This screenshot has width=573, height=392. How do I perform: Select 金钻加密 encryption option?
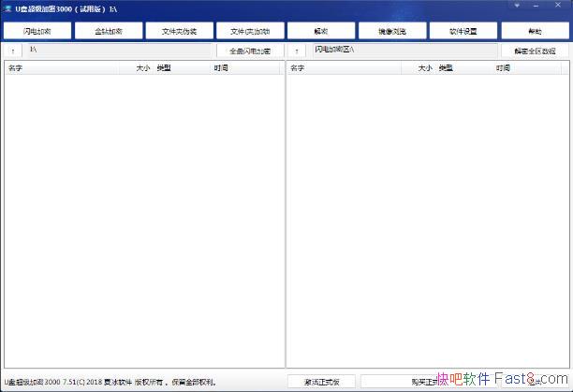coord(109,31)
